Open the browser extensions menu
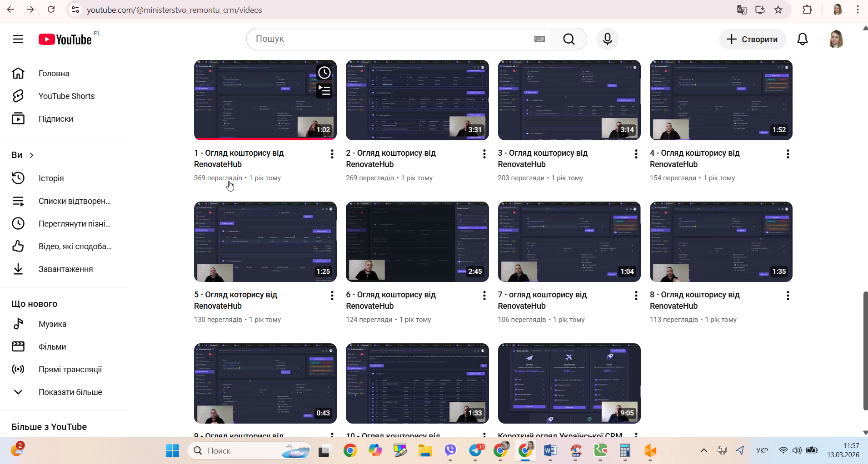Viewport: 868px width, 464px height. pyautogui.click(x=807, y=10)
